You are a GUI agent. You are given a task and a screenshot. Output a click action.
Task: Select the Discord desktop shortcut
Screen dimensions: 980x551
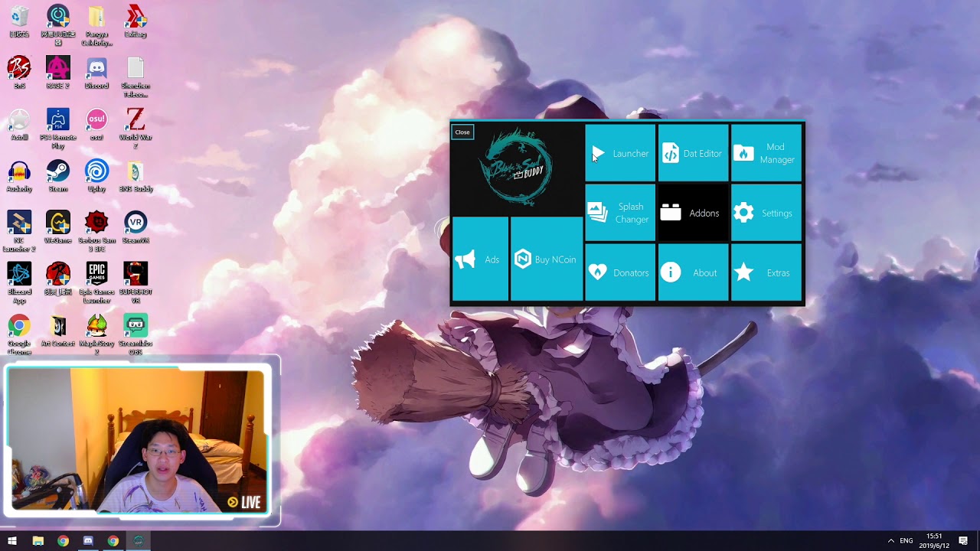click(96, 73)
